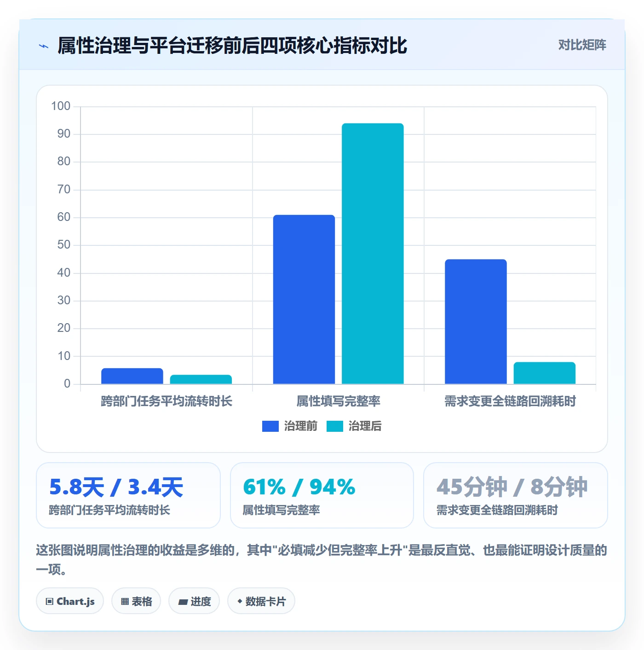The width and height of the screenshot is (644, 650).
Task: Click the y-axis value 100
Action: point(61,106)
